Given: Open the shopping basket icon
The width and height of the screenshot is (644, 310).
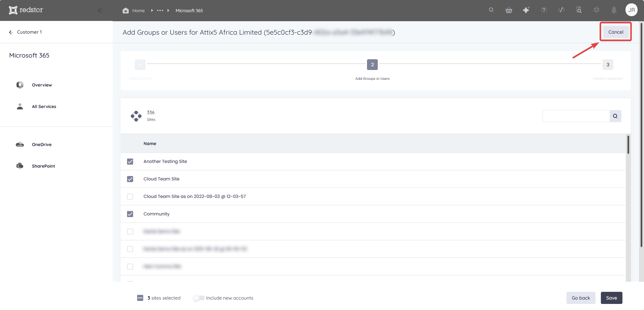Looking at the screenshot, I should (x=509, y=10).
